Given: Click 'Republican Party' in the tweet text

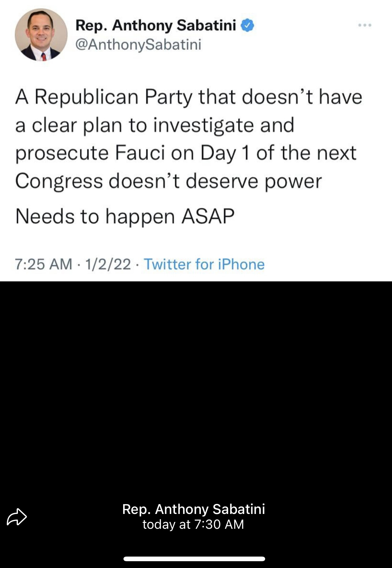Looking at the screenshot, I should click(x=114, y=97).
